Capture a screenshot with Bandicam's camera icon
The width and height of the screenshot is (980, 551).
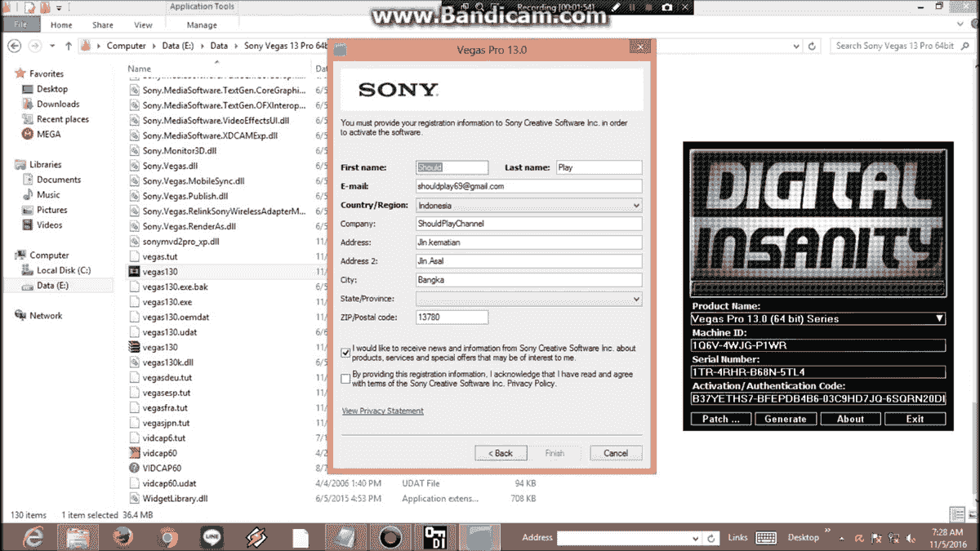click(x=667, y=7)
